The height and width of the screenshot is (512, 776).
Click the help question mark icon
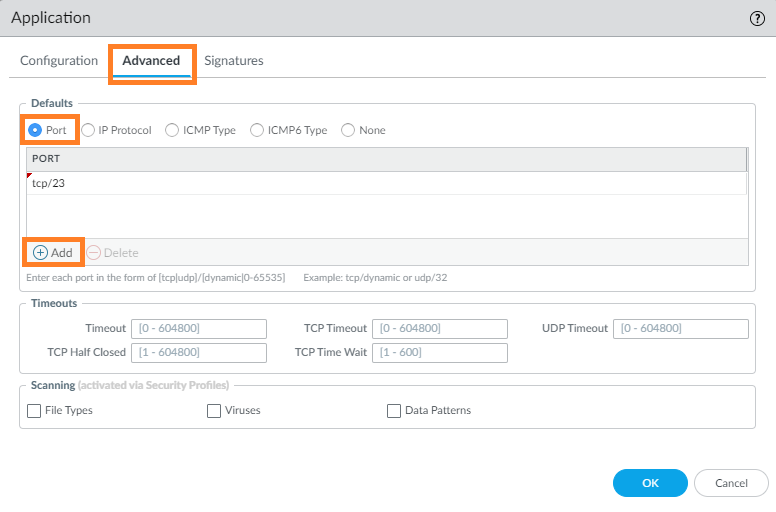pyautogui.click(x=757, y=18)
